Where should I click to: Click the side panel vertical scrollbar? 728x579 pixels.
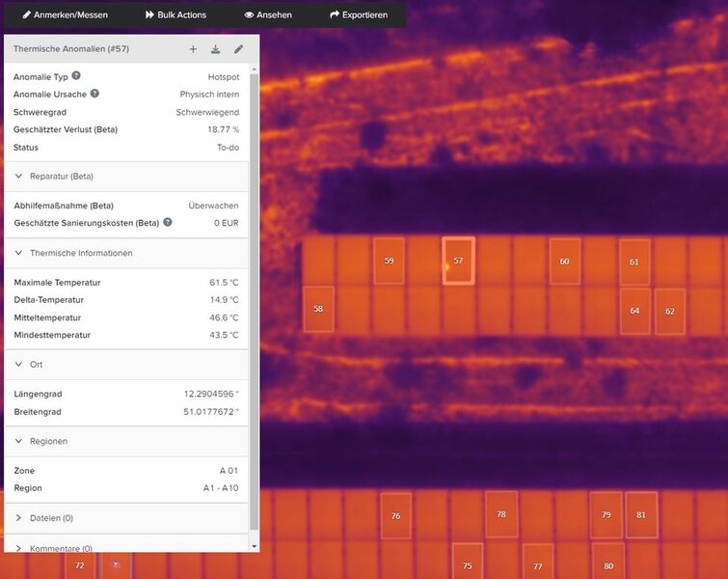click(x=255, y=289)
